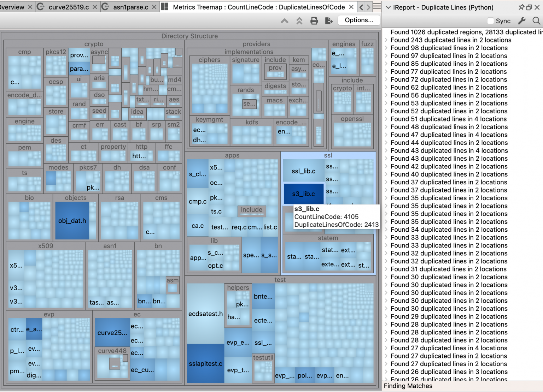Switch to the asn1parse.c tab
Screen dimensions: 543x392
click(130, 7)
